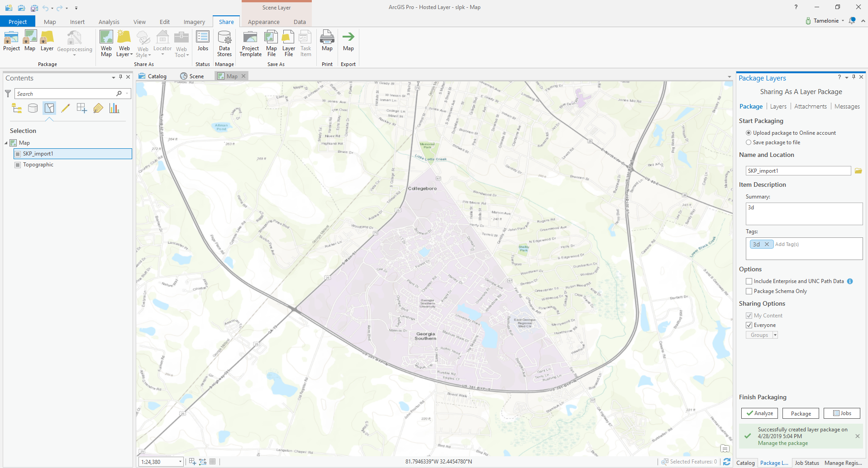Click Project package icon in ribbon
This screenshot has width=868, height=468.
pos(11,41)
